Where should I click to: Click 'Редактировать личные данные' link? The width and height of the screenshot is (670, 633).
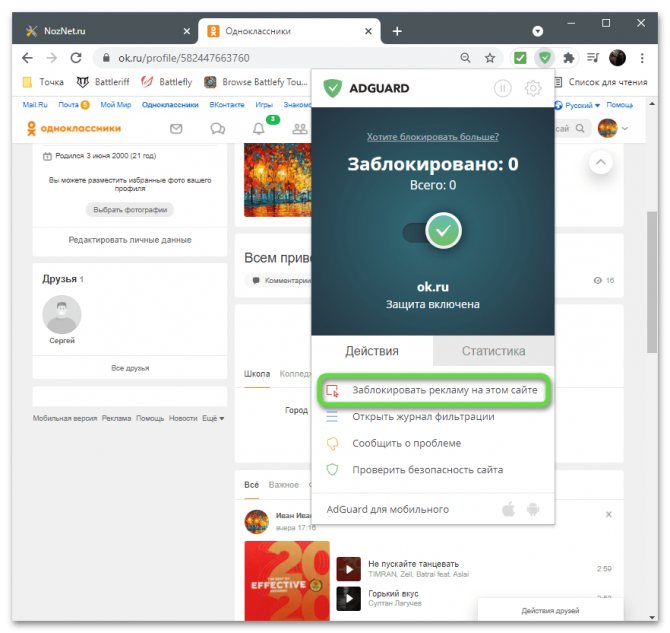[130, 240]
